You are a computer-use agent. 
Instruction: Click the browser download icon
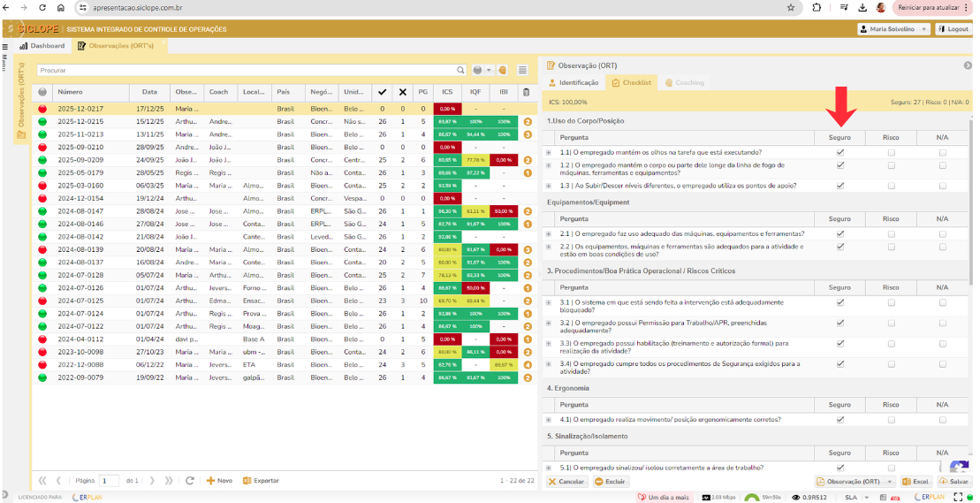pos(862,7)
